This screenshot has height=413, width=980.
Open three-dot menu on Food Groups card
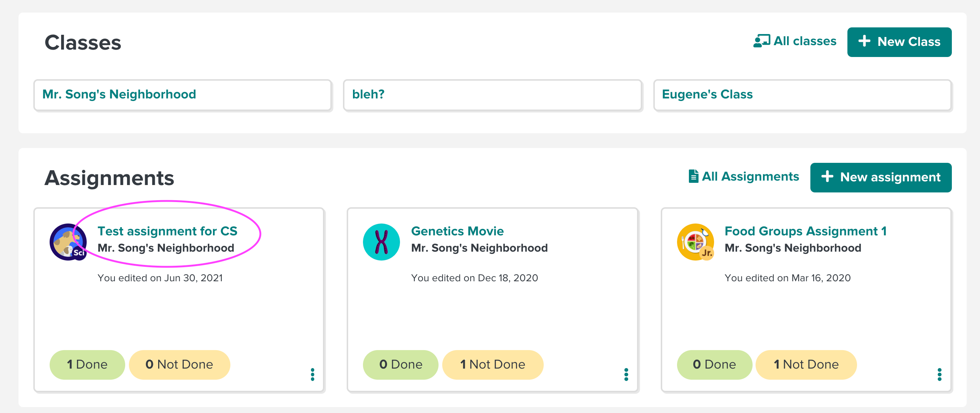pyautogui.click(x=939, y=374)
